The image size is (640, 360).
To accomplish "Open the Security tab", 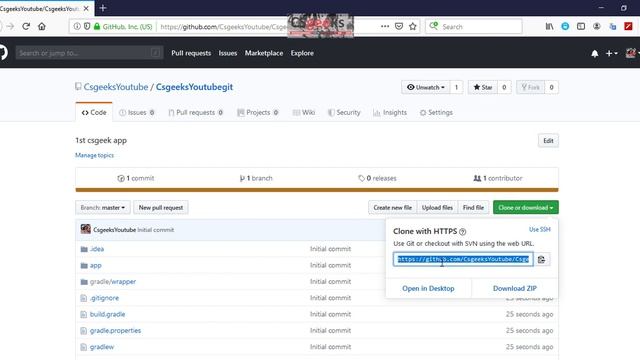I will pyautogui.click(x=344, y=113).
